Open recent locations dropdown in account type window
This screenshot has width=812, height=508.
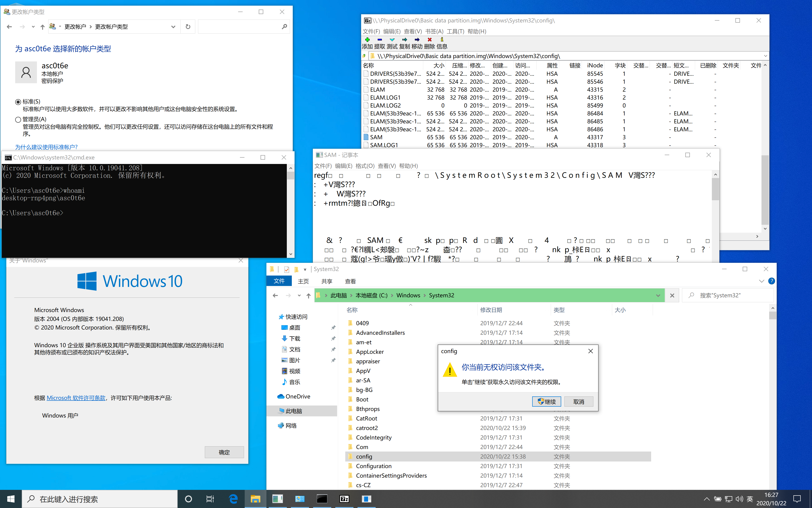coord(33,27)
